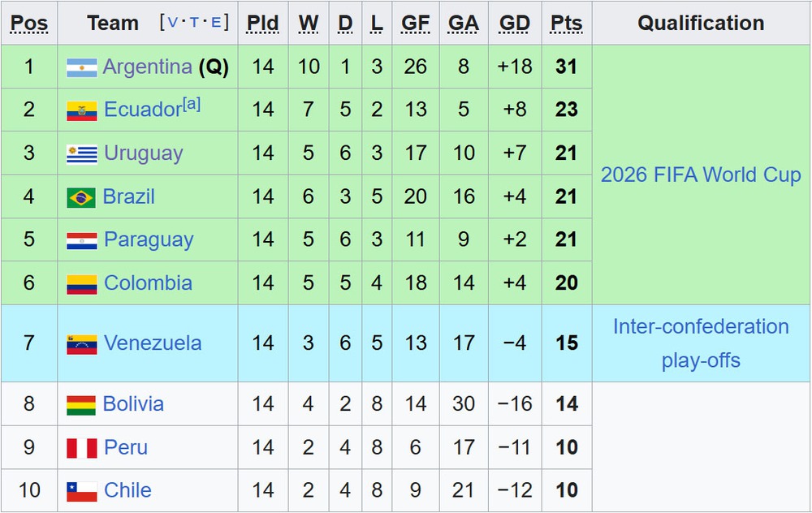
Task: Open the 2026 FIFA World Cup link
Action: click(x=701, y=175)
